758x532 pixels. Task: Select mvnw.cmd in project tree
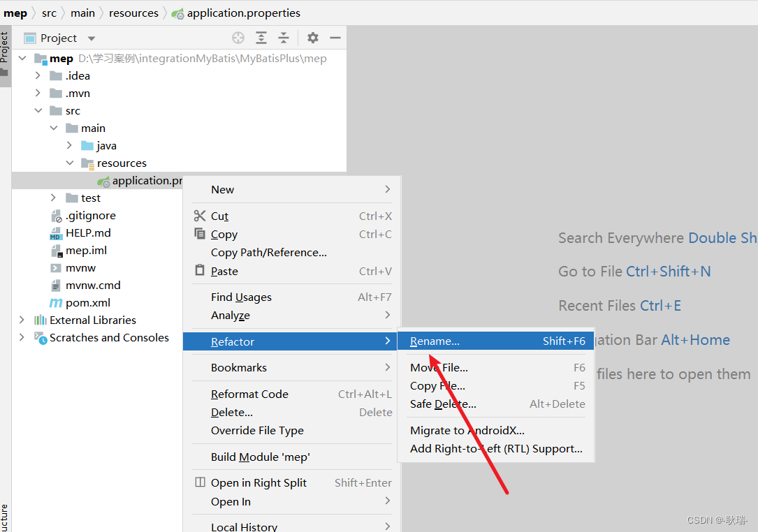point(93,285)
